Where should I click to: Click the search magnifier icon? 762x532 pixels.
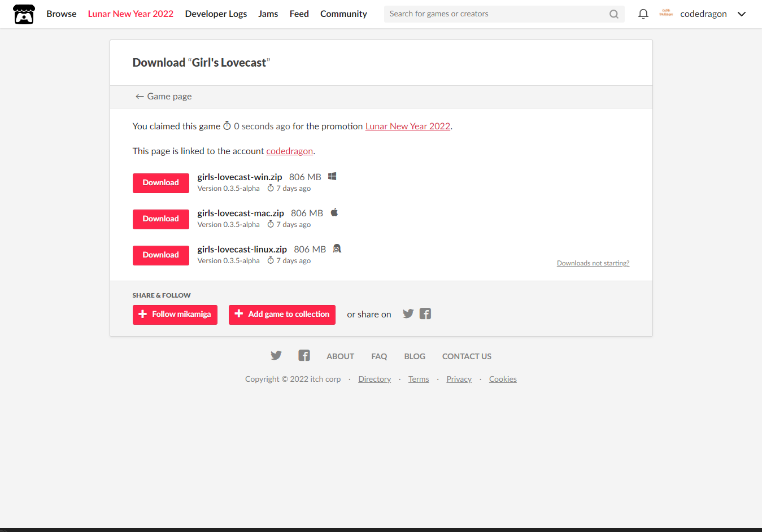[614, 14]
